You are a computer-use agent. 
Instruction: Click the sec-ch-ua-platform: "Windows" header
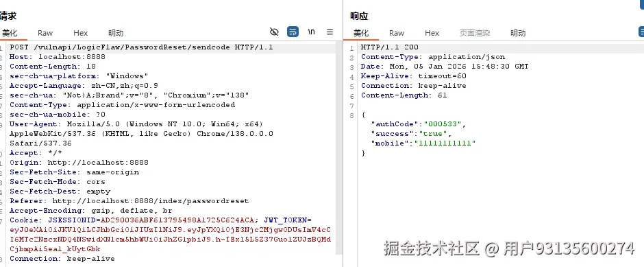point(79,76)
